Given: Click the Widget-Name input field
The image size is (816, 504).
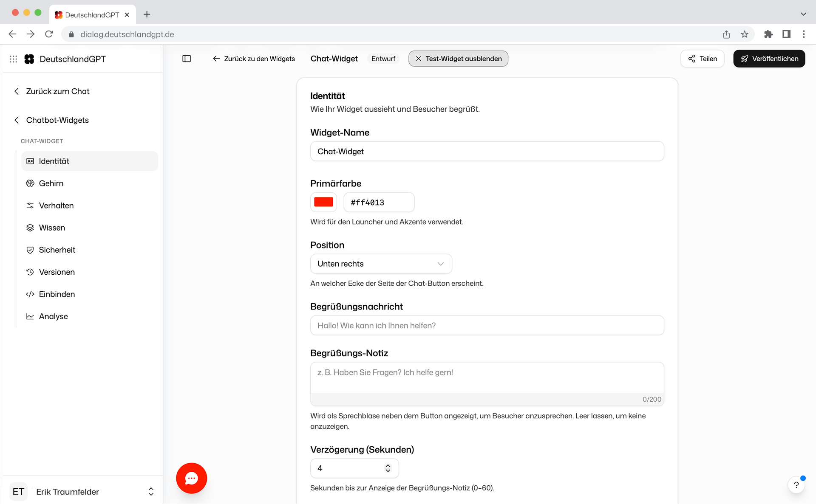Looking at the screenshot, I should click(x=487, y=151).
